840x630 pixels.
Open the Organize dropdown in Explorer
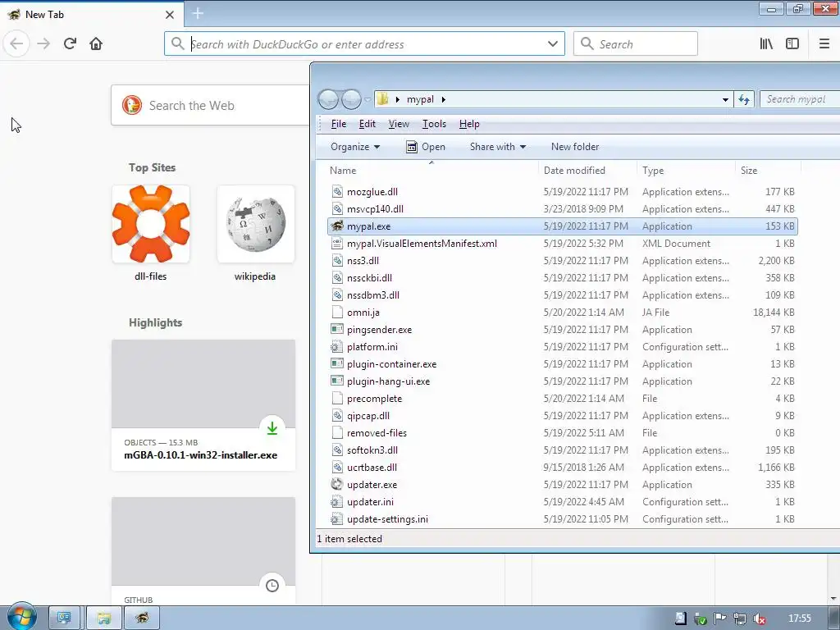(x=355, y=147)
